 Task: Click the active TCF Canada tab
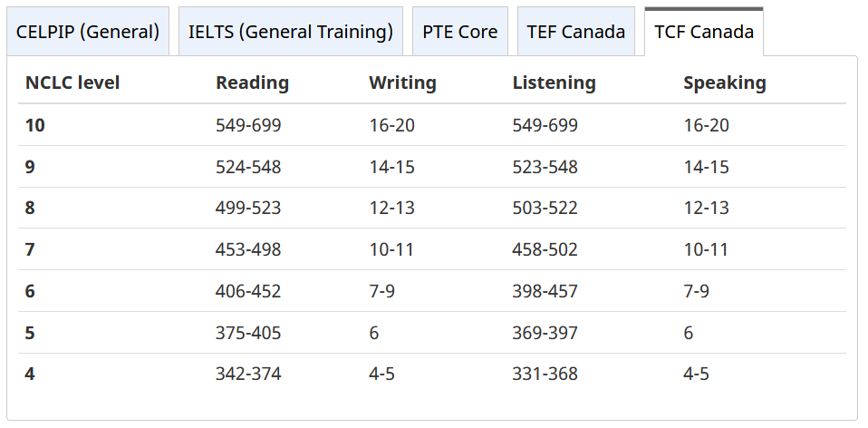pyautogui.click(x=704, y=32)
